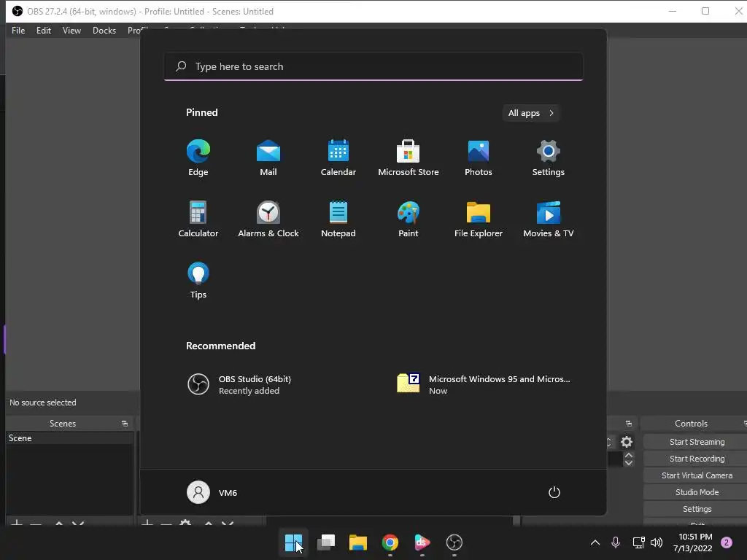Open the OBS Edit menu
The height and width of the screenshot is (560, 747).
43,31
